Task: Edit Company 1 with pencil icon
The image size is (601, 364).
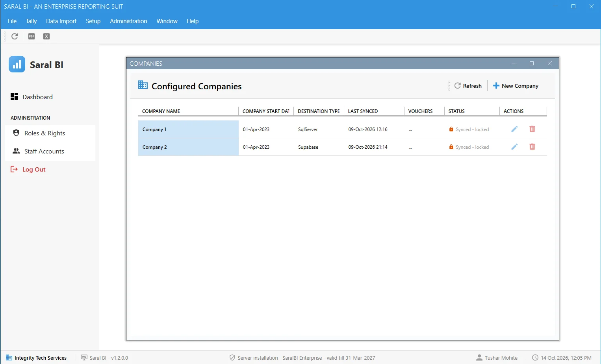Action: [x=514, y=129]
